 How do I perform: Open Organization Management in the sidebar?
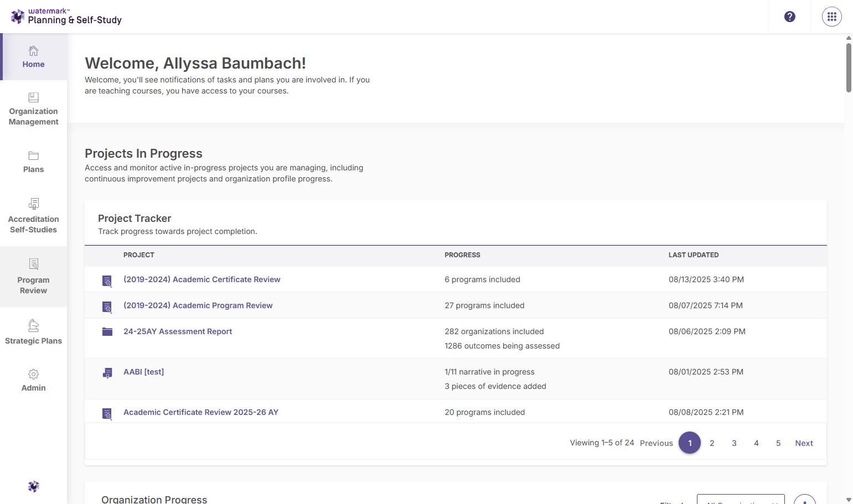point(34,109)
